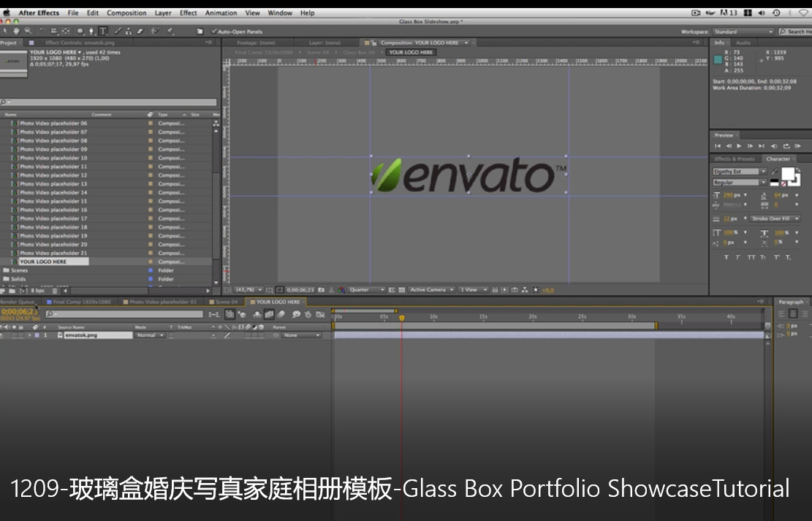Image resolution: width=812 pixels, height=521 pixels.
Task: Toggle Faux Italic text style
Action: pos(738,257)
